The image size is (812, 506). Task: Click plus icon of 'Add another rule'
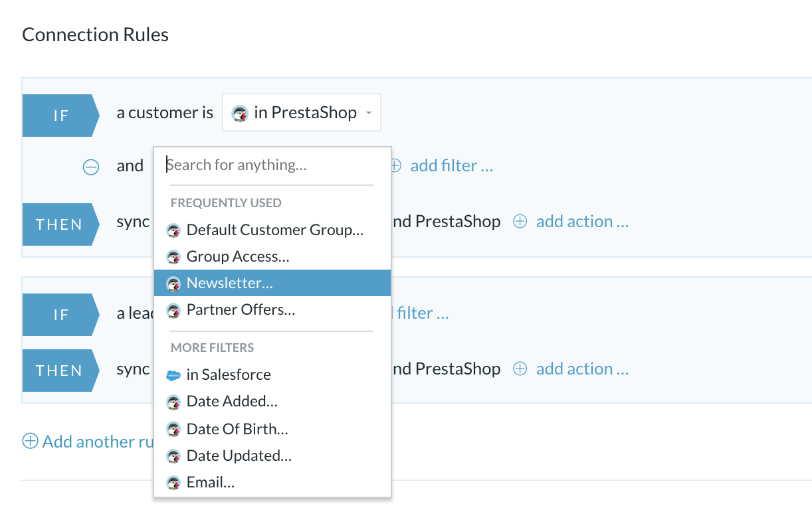[30, 442]
